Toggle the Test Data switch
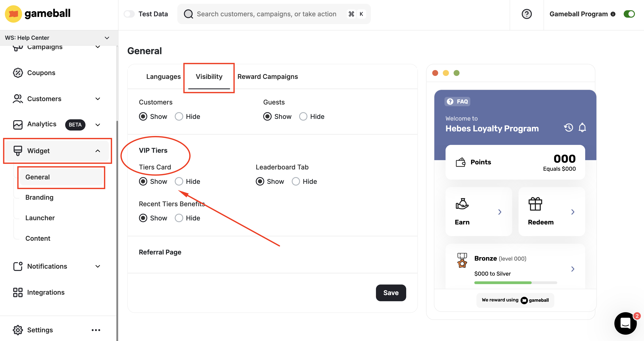 [x=129, y=14]
